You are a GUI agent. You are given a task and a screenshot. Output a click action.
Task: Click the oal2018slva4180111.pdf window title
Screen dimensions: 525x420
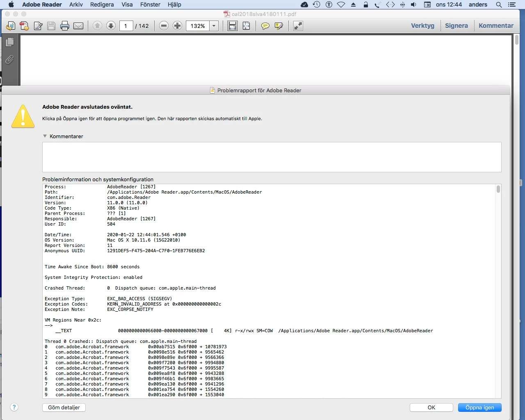click(264, 14)
